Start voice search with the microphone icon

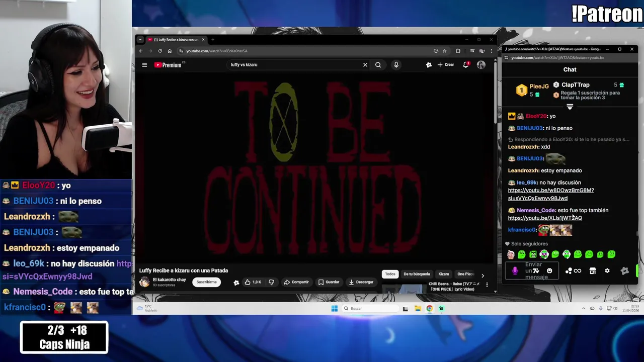tap(396, 65)
